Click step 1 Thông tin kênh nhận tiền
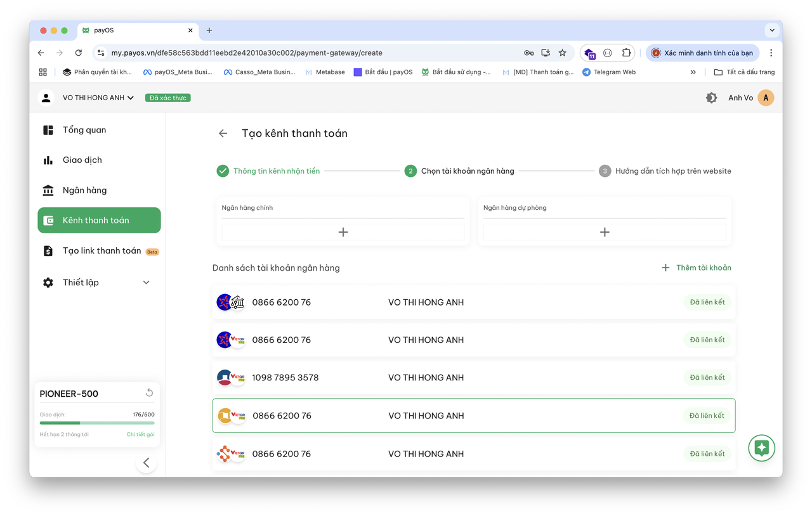Image resolution: width=812 pixels, height=516 pixels. pyautogui.click(x=268, y=171)
